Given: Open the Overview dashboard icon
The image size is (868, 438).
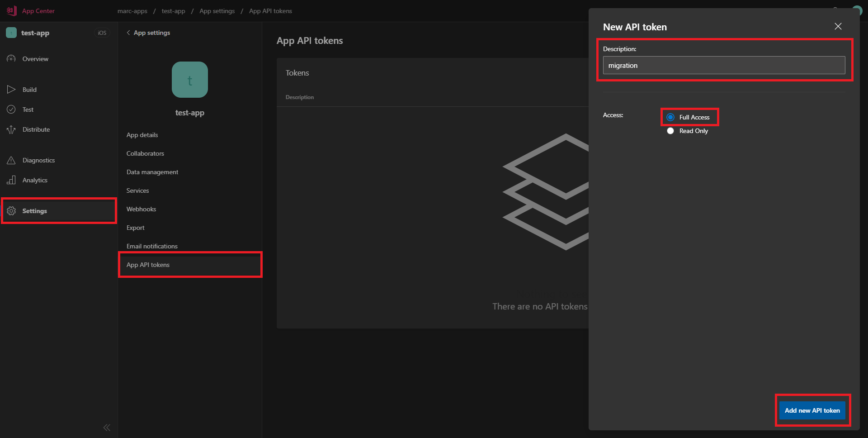Looking at the screenshot, I should click(11, 59).
